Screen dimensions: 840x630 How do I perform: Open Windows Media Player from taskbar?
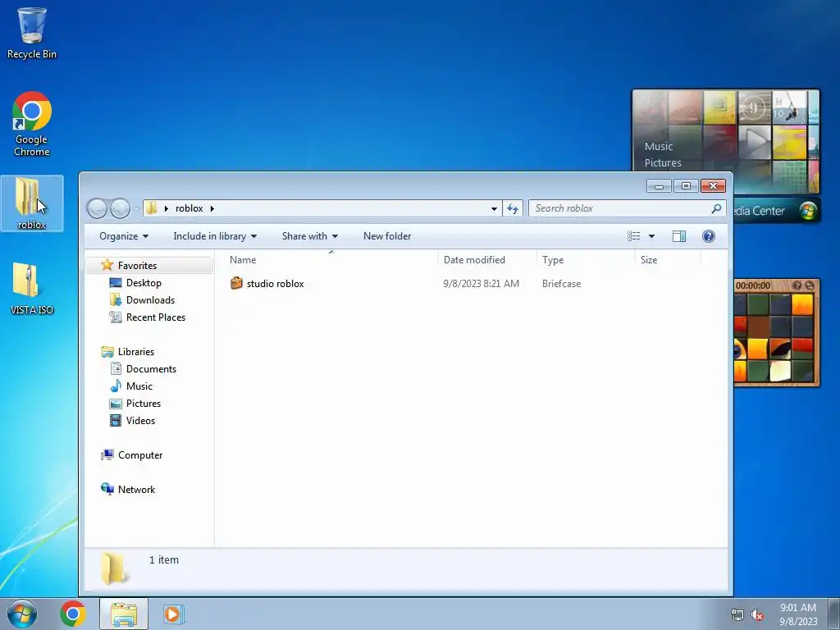[x=173, y=614]
